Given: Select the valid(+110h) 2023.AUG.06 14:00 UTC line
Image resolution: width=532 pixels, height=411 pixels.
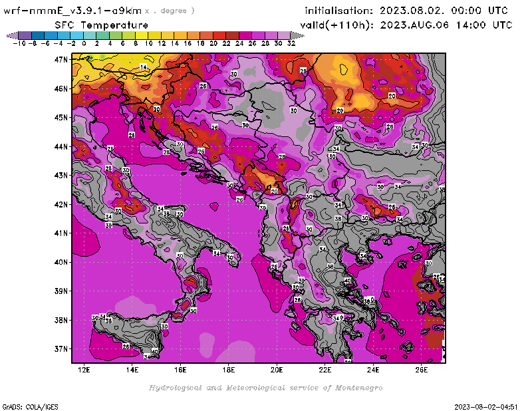Looking at the screenshot, I should coord(406,25).
